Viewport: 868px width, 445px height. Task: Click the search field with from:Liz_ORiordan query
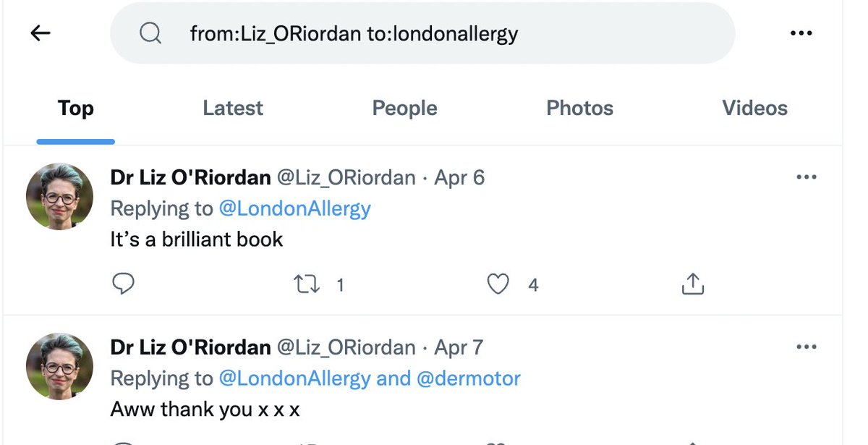(x=434, y=33)
